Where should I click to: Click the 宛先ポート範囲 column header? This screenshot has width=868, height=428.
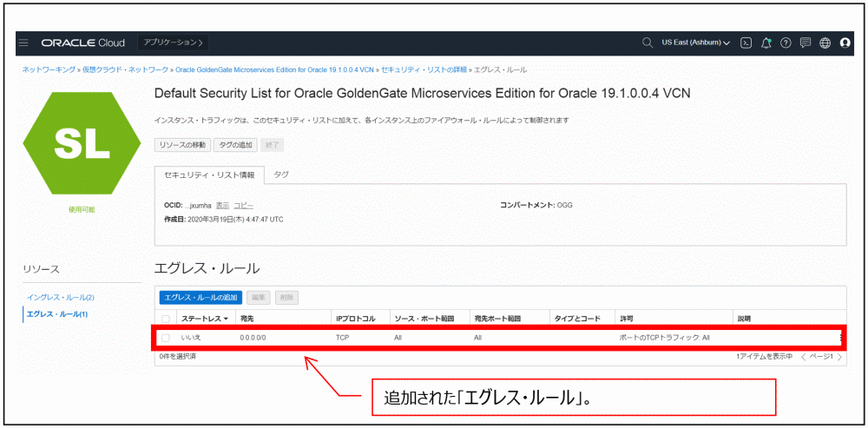pyautogui.click(x=497, y=319)
